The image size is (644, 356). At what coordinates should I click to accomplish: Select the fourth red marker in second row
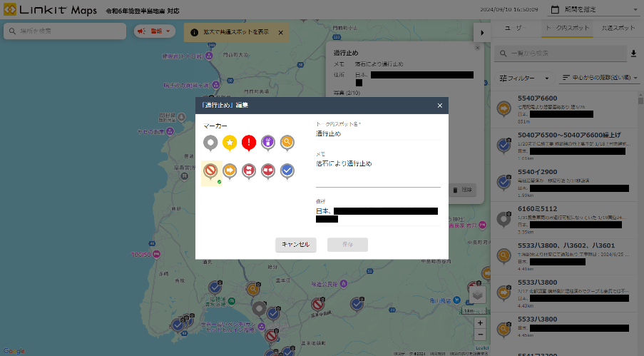click(267, 171)
